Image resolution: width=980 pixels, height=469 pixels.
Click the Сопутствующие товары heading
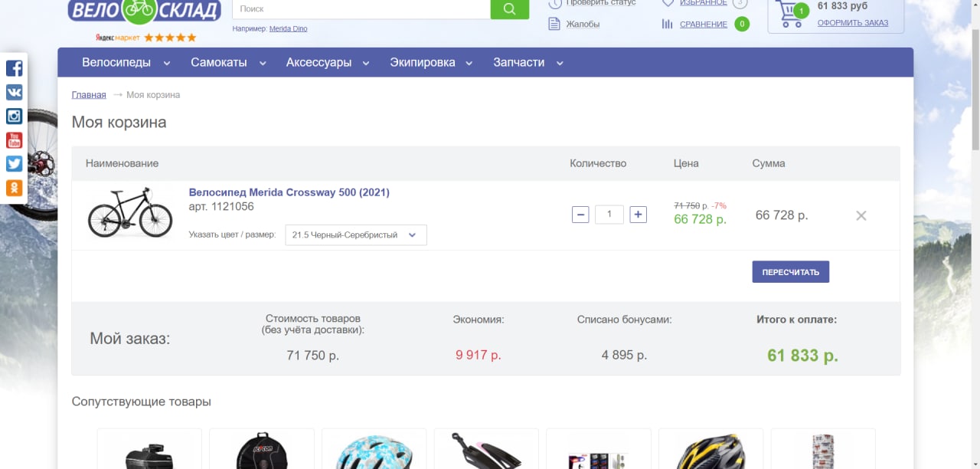[x=142, y=402]
